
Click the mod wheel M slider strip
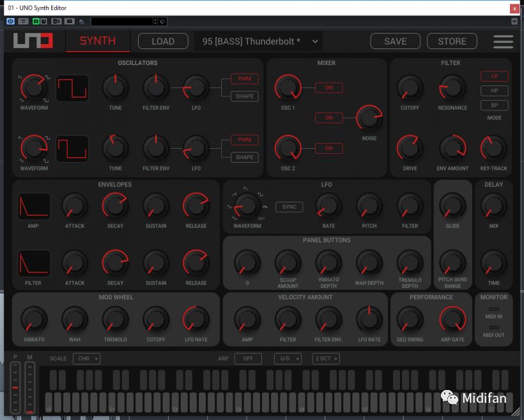coord(30,388)
